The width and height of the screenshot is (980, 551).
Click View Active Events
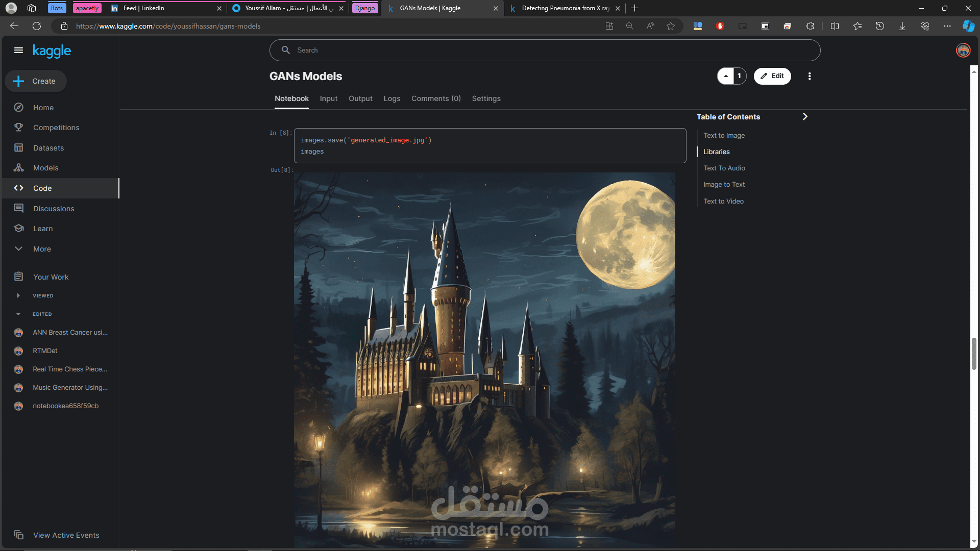(66, 535)
